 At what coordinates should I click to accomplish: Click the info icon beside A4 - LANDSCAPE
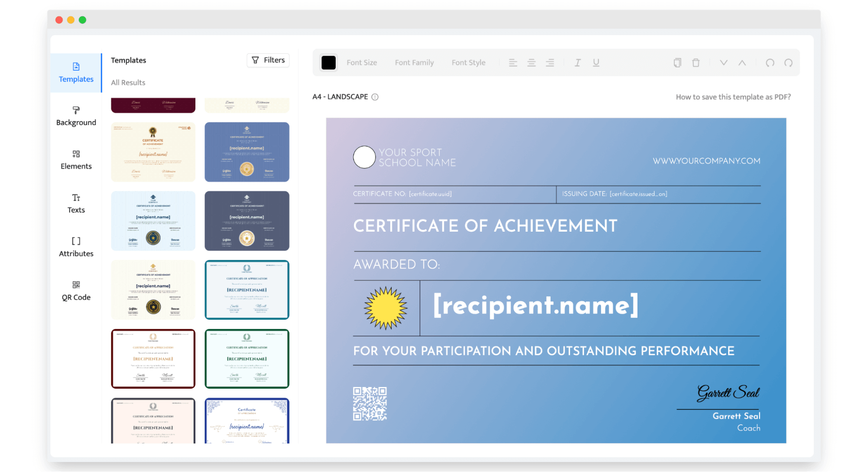tap(375, 97)
